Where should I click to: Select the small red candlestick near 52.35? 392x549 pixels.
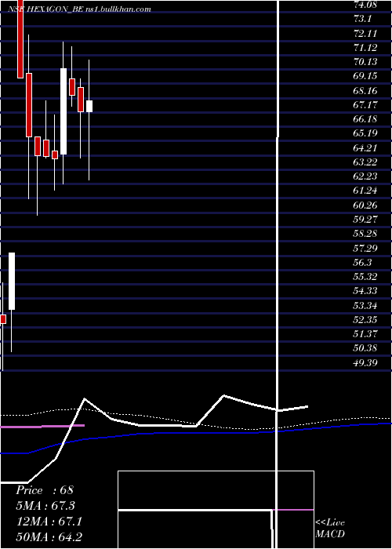[3, 319]
